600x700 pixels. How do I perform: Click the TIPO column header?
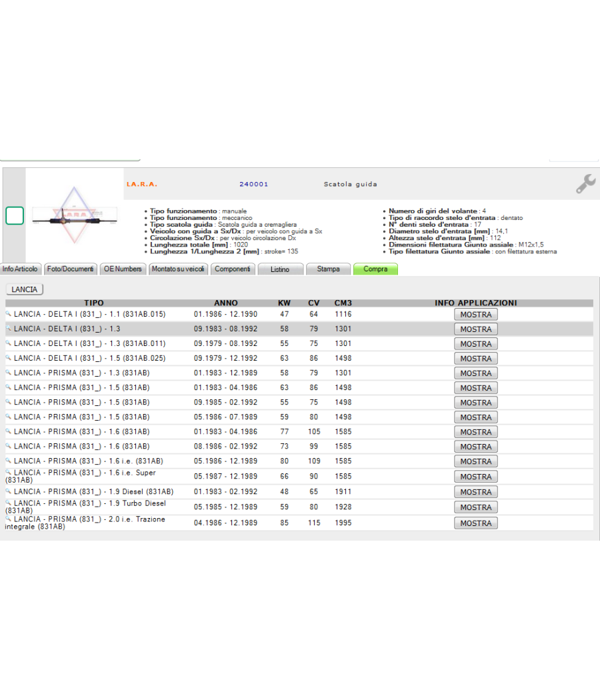(x=94, y=303)
